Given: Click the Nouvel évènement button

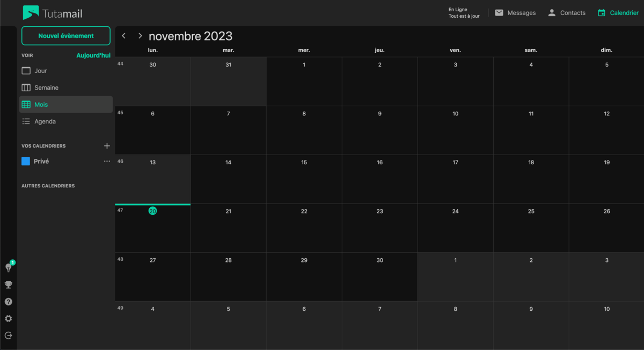Looking at the screenshot, I should point(65,35).
